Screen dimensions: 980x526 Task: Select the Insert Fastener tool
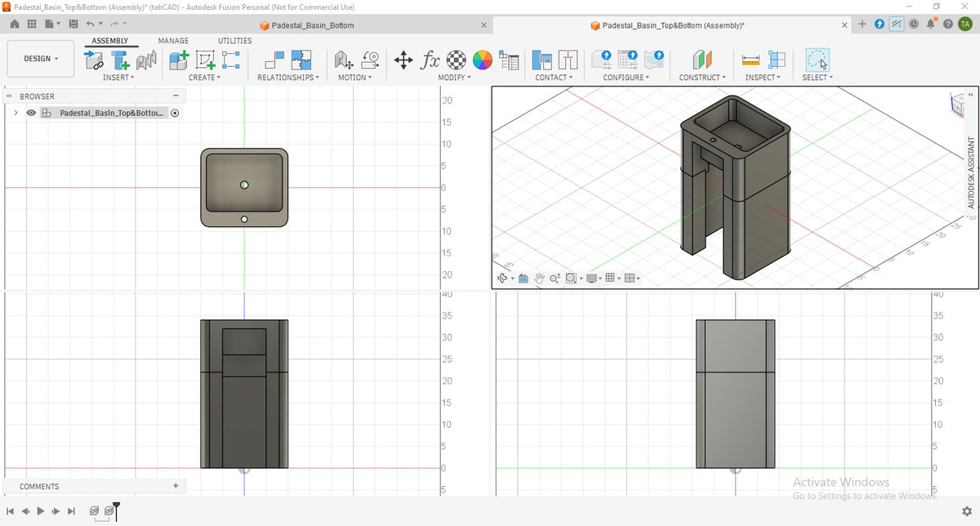coord(120,60)
